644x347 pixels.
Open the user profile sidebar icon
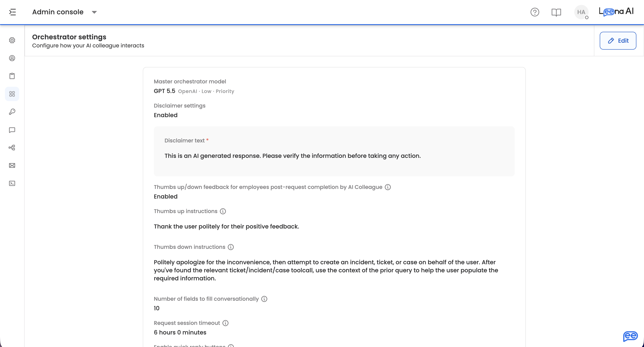(x=12, y=58)
